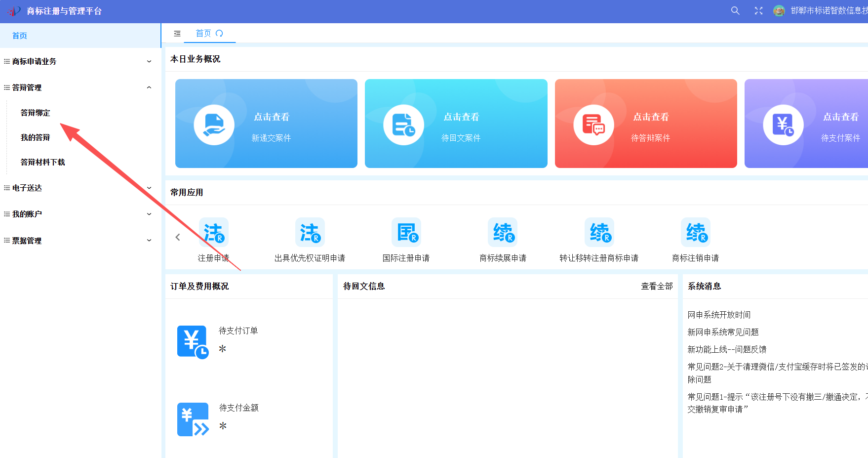Open the 国际注册申请 app icon

[406, 232]
